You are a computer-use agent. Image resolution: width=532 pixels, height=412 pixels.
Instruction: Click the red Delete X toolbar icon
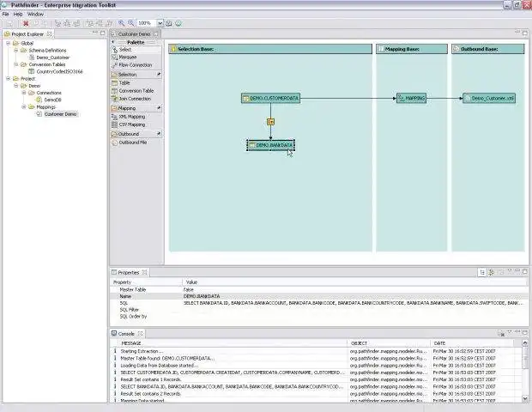point(26,23)
